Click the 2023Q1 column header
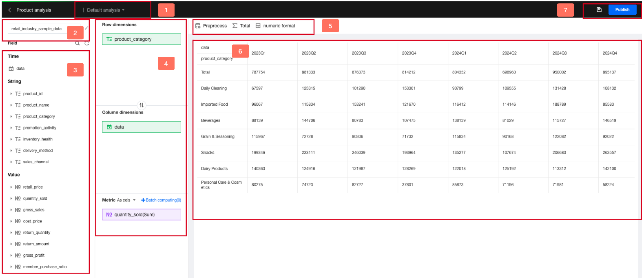Viewport: 644px width, 278px height. pyautogui.click(x=259, y=53)
